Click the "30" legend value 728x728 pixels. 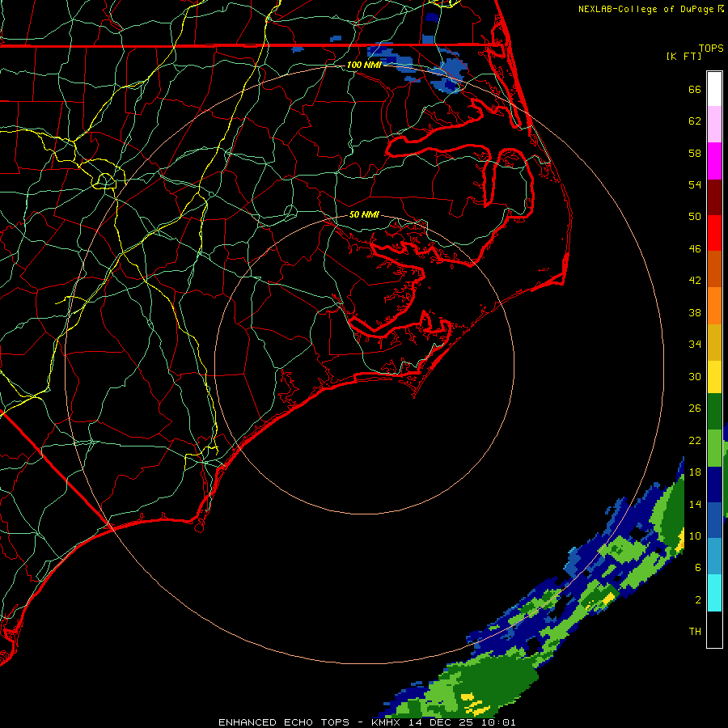pos(695,376)
